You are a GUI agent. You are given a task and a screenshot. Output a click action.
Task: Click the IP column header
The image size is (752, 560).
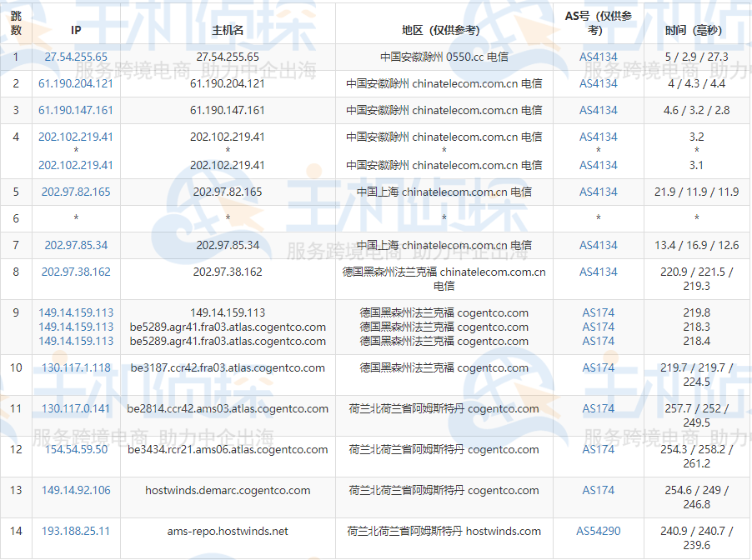pyautogui.click(x=76, y=30)
